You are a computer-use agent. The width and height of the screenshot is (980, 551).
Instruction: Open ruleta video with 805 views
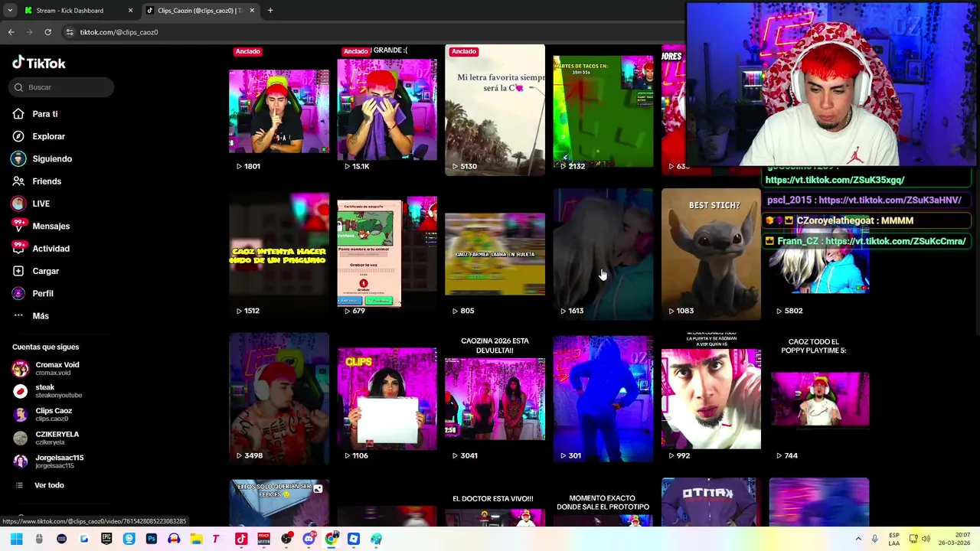pos(495,254)
